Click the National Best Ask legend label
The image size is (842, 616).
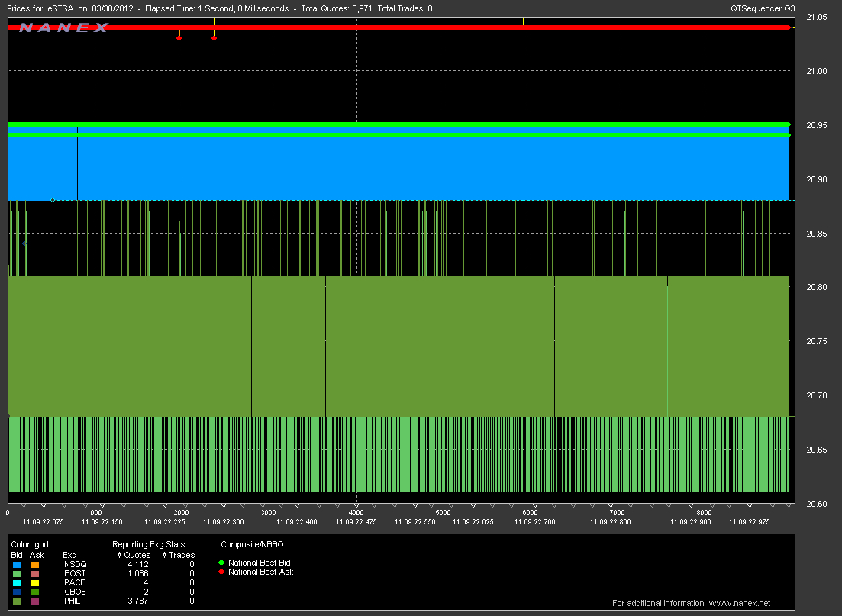260,572
